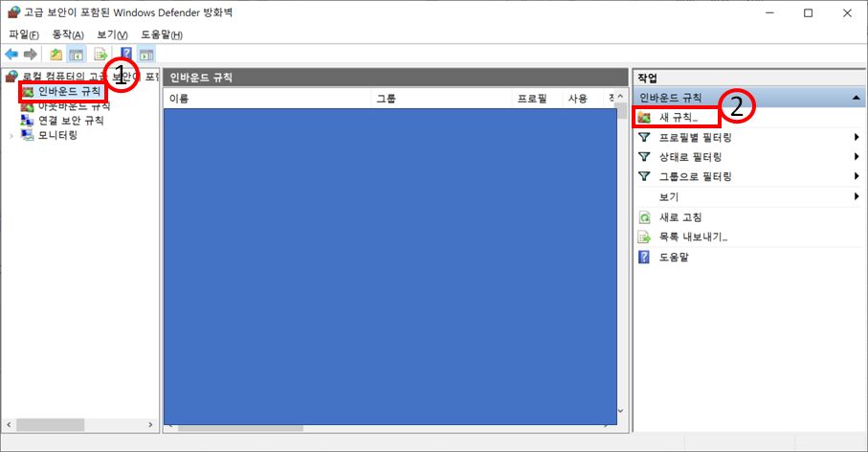Viewport: 868px width, 452px height.
Task: Click the 아웃바운드 규칙 tree icon
Action: 28,105
